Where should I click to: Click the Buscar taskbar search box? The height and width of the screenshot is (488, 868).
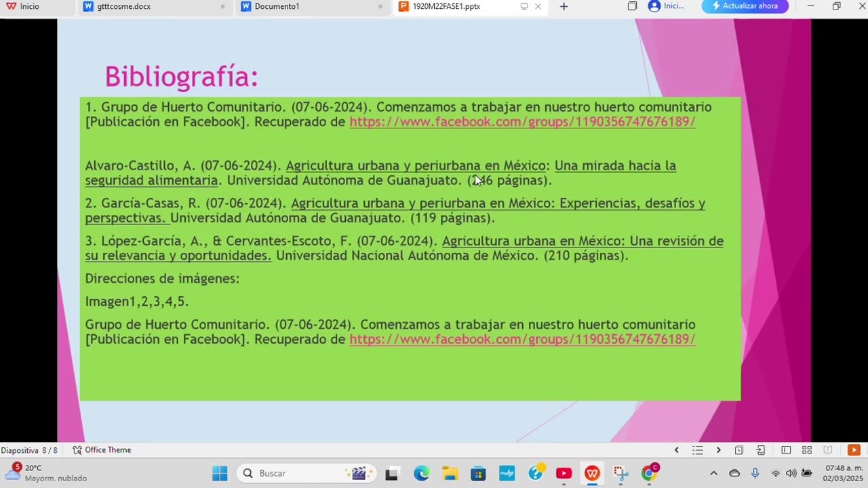306,473
